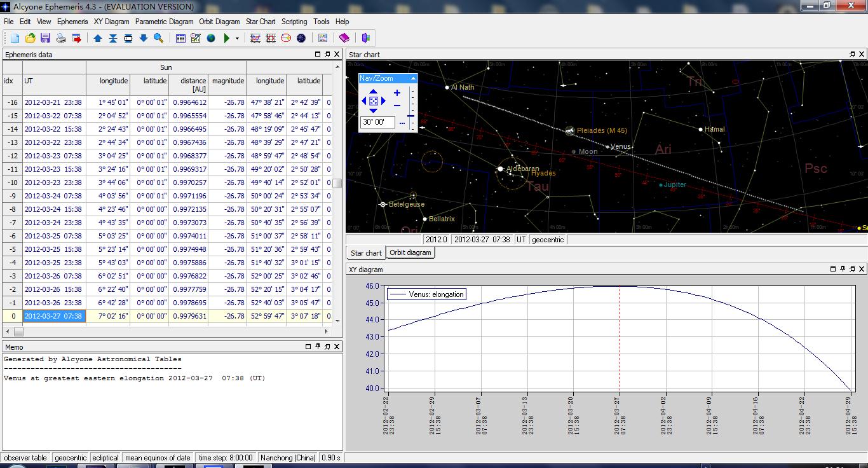Switch to the Star chart tab

pyautogui.click(x=366, y=253)
